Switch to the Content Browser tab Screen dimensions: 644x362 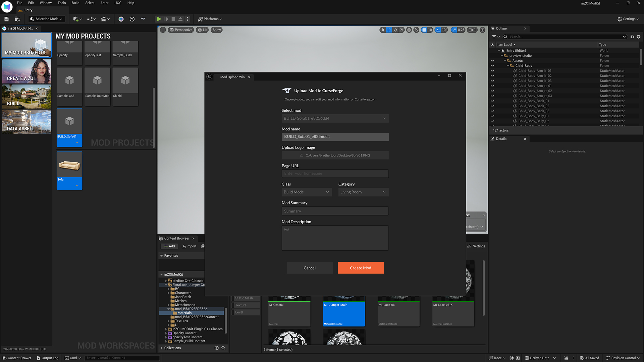[x=177, y=238]
